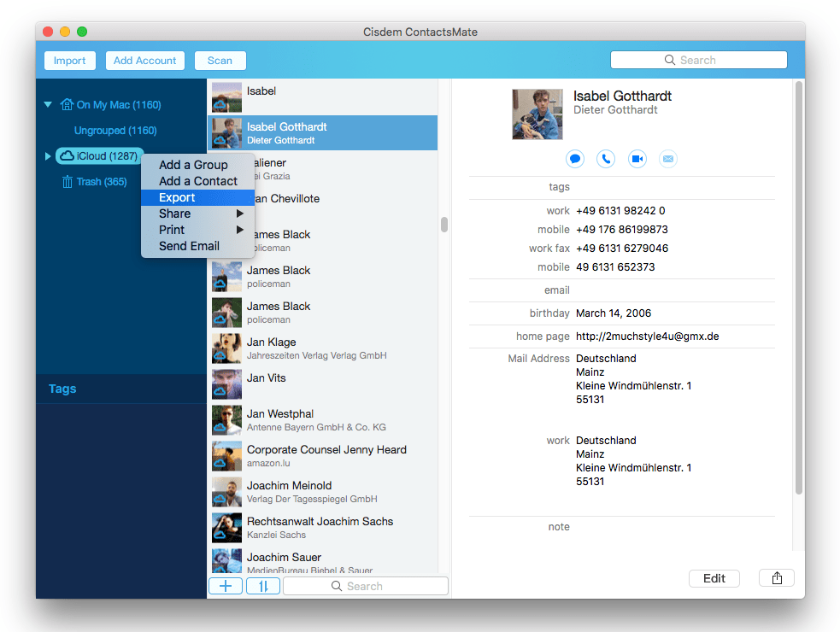
Task: Click the detail pane vertical scrollbar
Action: point(799,288)
